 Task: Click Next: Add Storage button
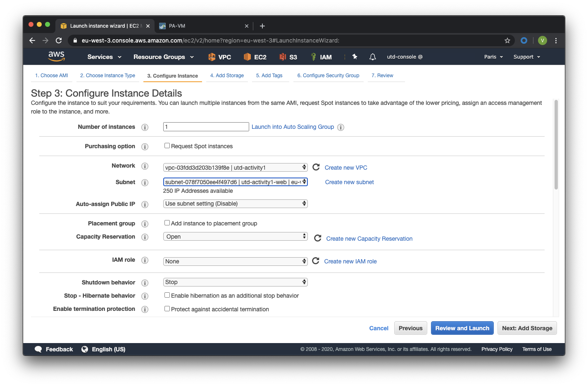pyautogui.click(x=527, y=328)
